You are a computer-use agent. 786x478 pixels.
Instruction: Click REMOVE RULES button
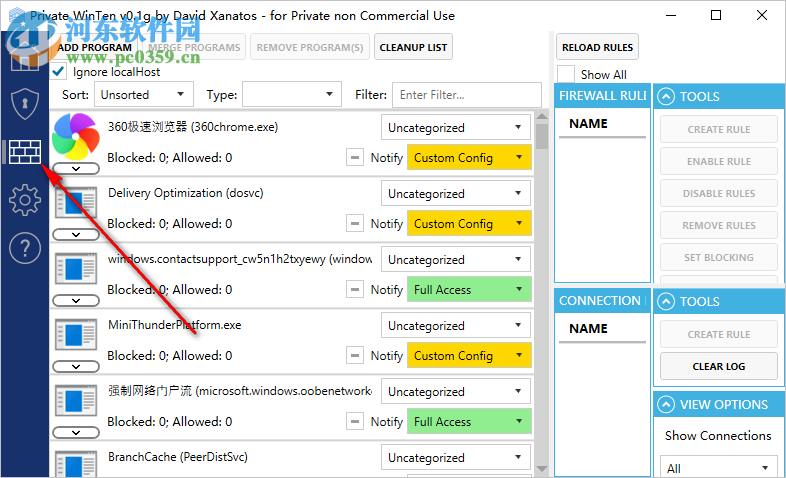pos(718,225)
